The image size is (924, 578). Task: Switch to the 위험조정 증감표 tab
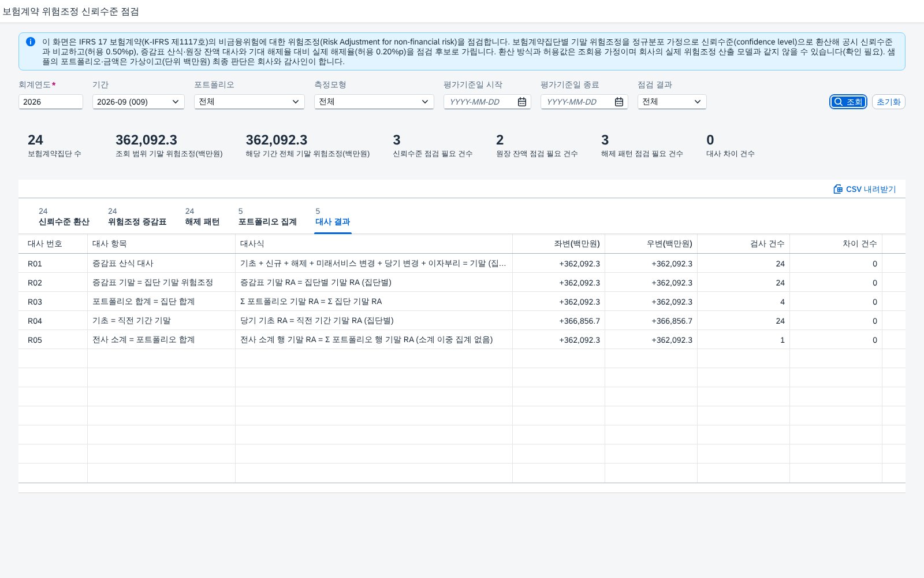(137, 217)
